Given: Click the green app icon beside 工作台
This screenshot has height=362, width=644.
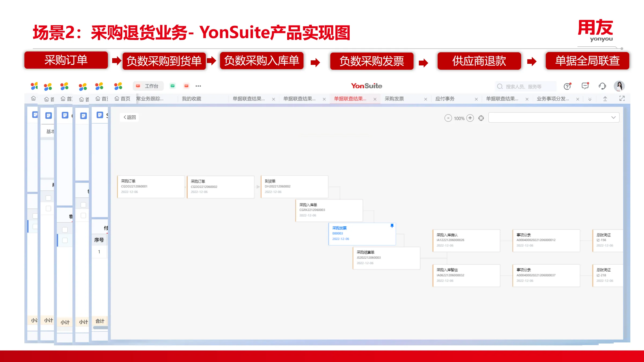Looking at the screenshot, I should [173, 86].
